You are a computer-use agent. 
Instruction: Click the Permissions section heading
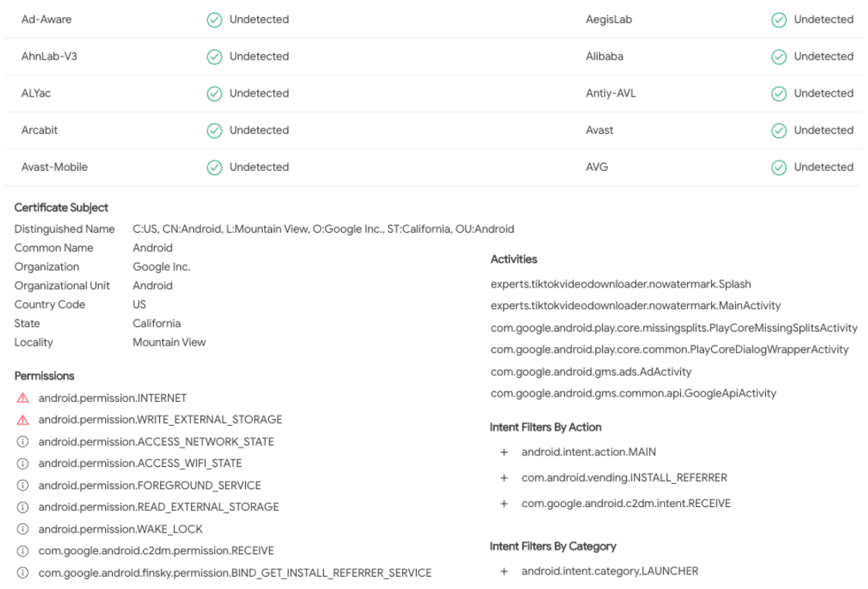pyautogui.click(x=44, y=376)
